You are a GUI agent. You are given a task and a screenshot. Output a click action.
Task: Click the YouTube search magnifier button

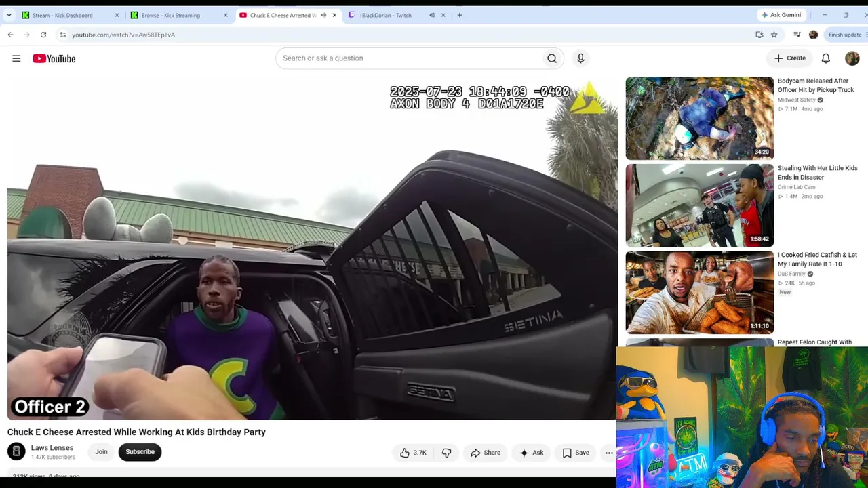point(552,58)
